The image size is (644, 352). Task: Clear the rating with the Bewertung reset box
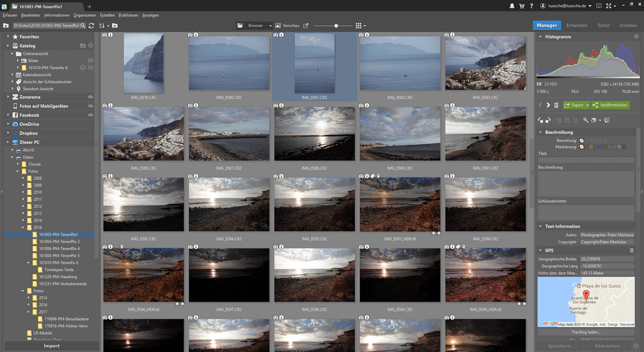[582, 140]
